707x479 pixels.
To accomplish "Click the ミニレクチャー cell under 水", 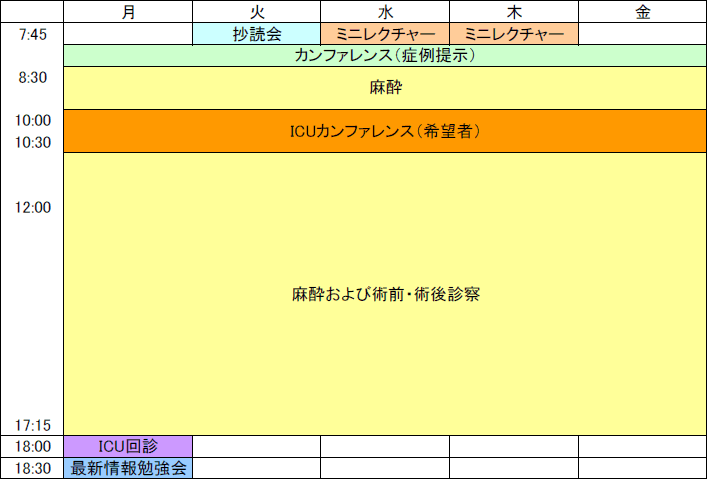I will tap(385, 34).
